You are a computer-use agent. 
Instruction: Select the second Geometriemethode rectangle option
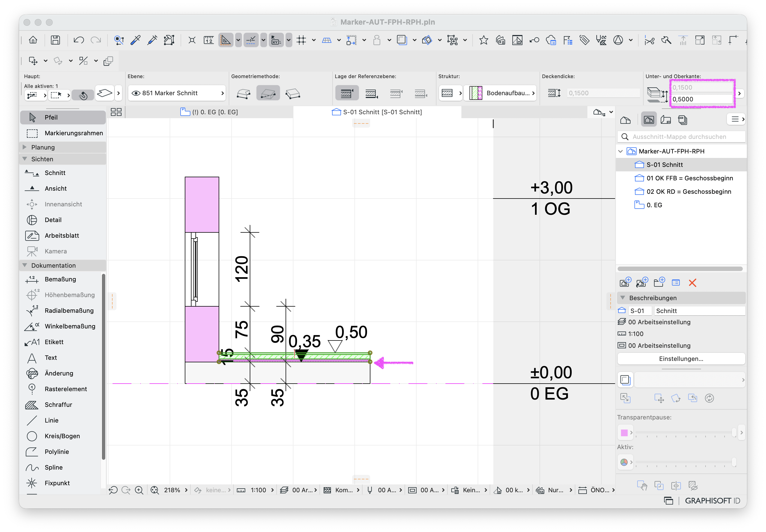268,93
